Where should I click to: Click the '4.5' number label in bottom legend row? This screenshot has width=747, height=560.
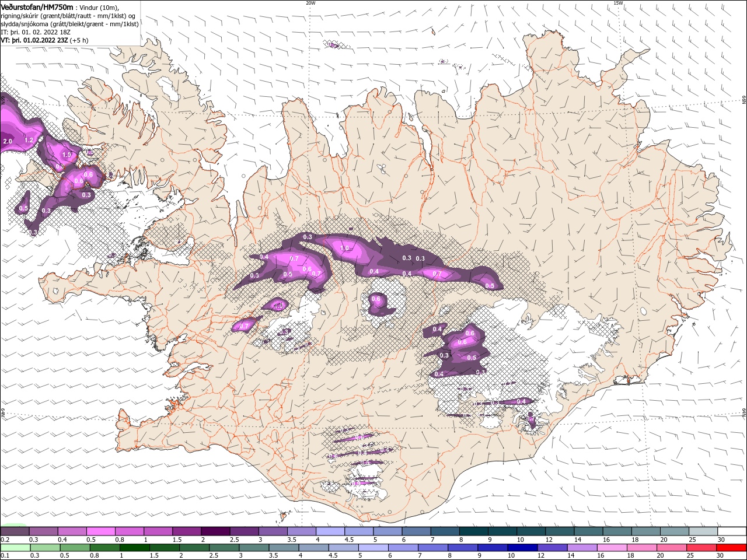click(x=334, y=556)
